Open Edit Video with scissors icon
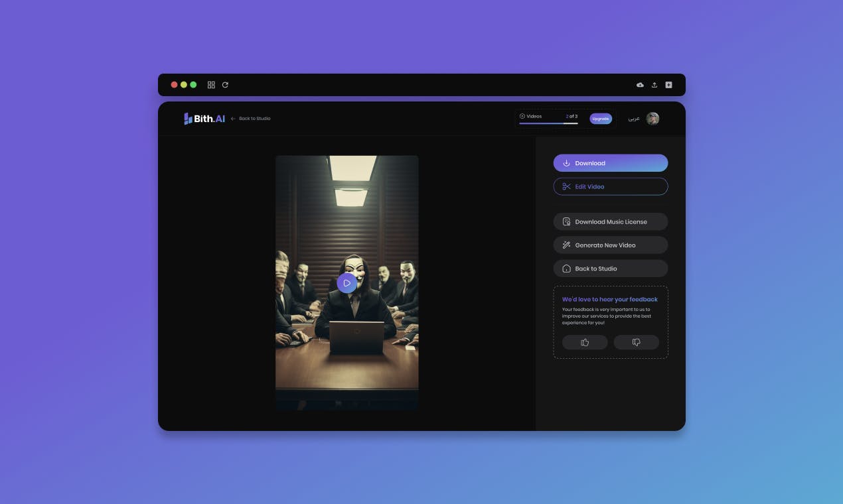Image resolution: width=843 pixels, height=504 pixels. click(x=611, y=186)
